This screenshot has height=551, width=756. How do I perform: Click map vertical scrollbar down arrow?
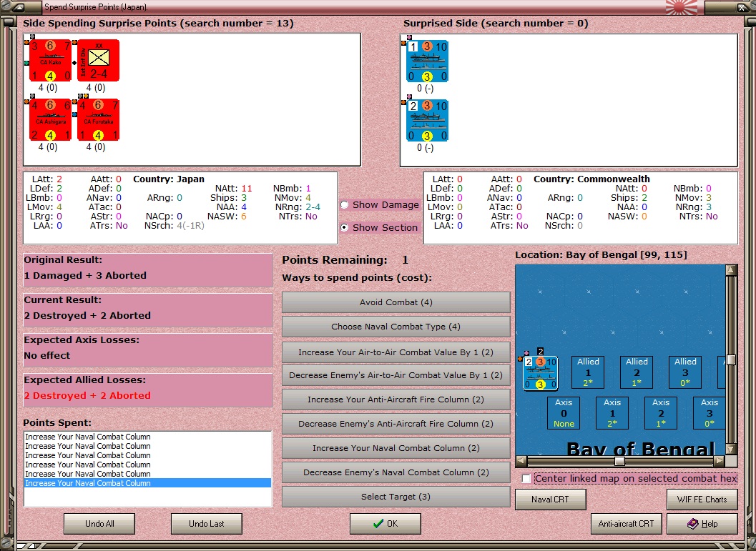pos(731,449)
